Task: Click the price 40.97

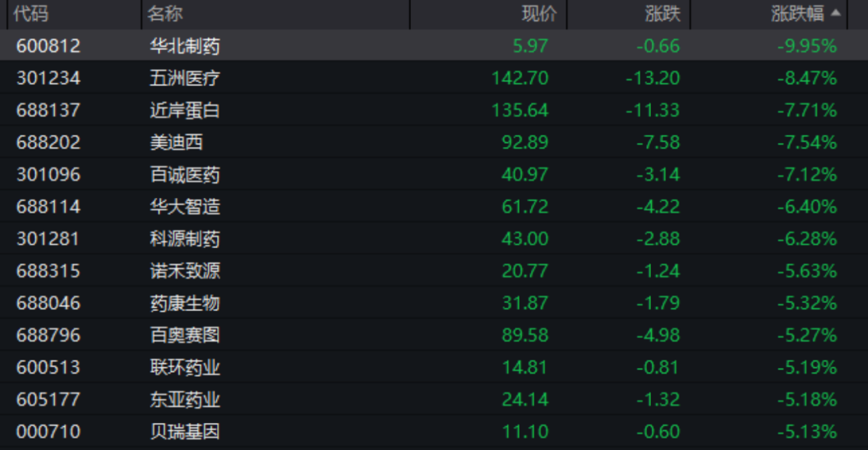Action: (524, 174)
